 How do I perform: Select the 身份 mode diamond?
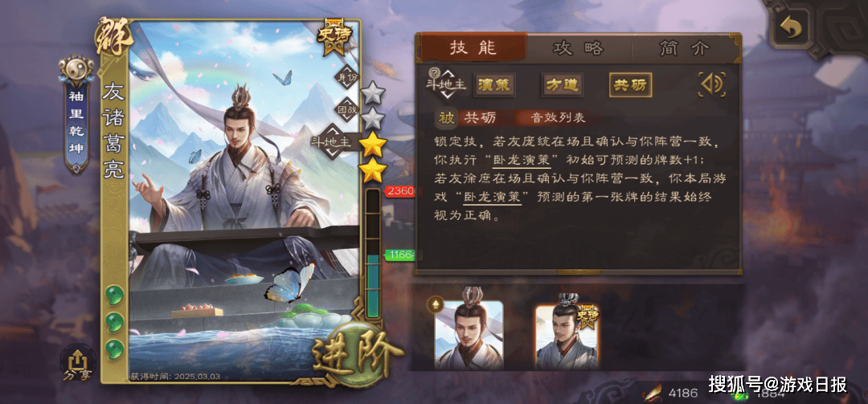[x=348, y=77]
